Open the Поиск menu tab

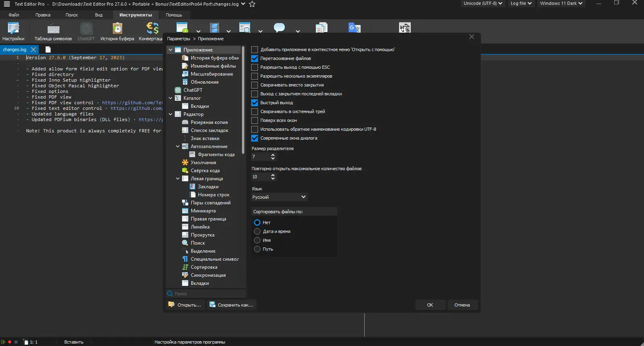tap(72, 15)
